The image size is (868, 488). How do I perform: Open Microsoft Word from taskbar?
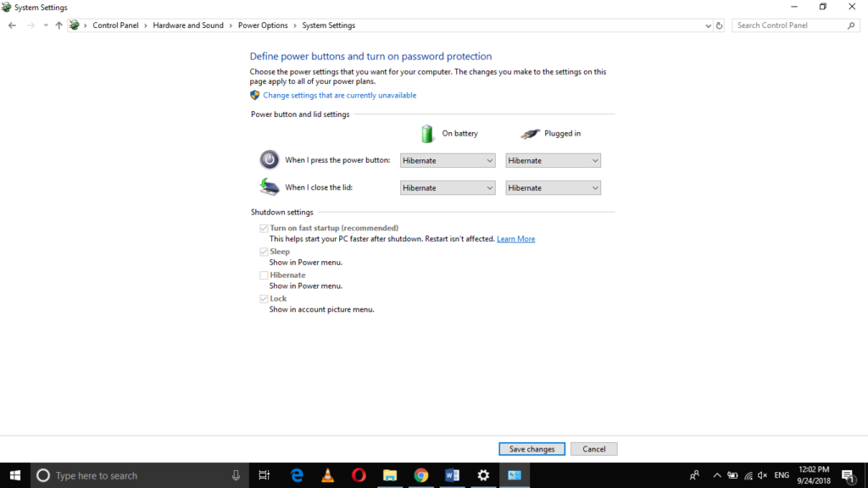tap(452, 475)
